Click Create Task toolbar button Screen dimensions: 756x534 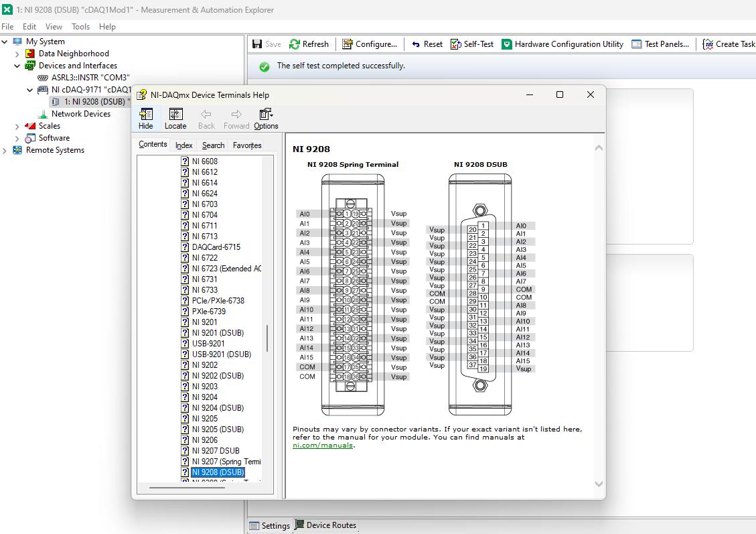click(x=729, y=44)
